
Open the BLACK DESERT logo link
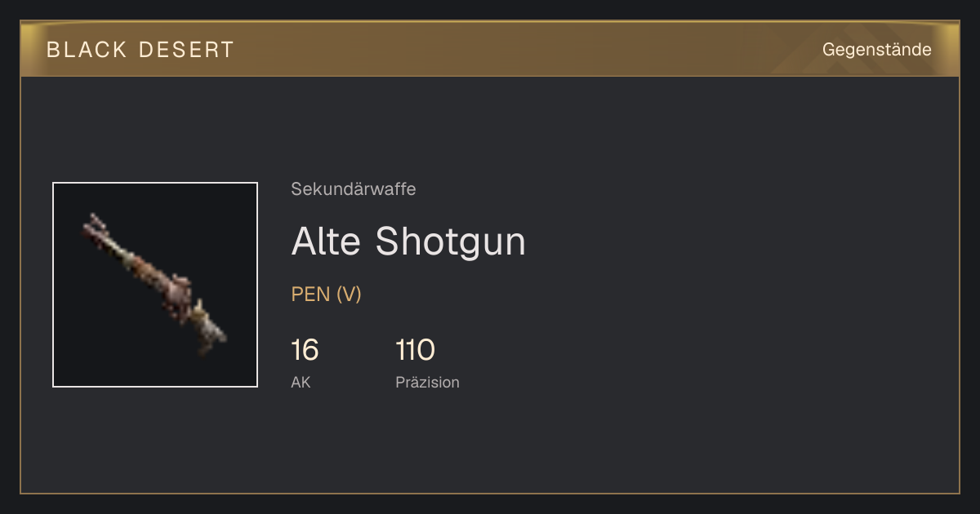tap(140, 50)
